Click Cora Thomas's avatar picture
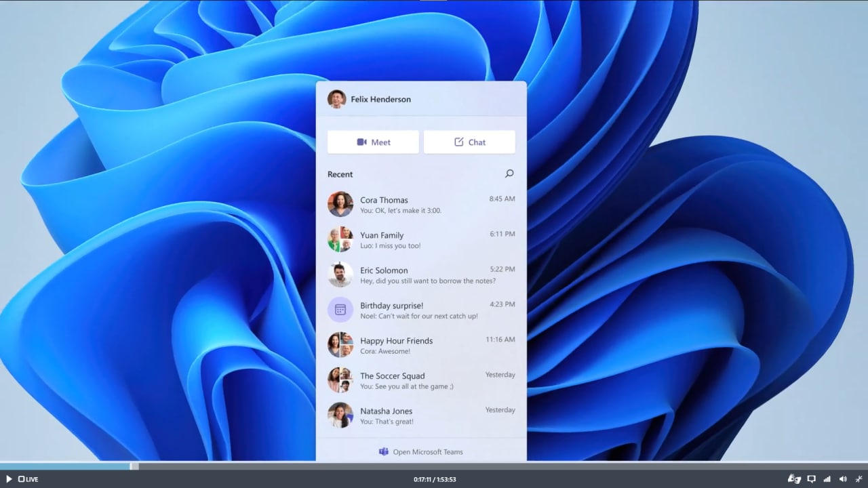The image size is (868, 488). coord(340,204)
